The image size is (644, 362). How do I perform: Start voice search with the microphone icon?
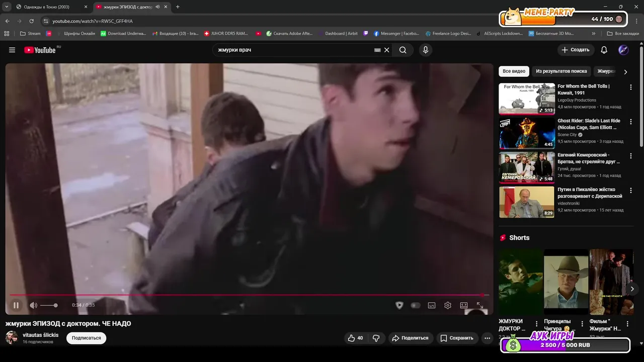(x=426, y=50)
